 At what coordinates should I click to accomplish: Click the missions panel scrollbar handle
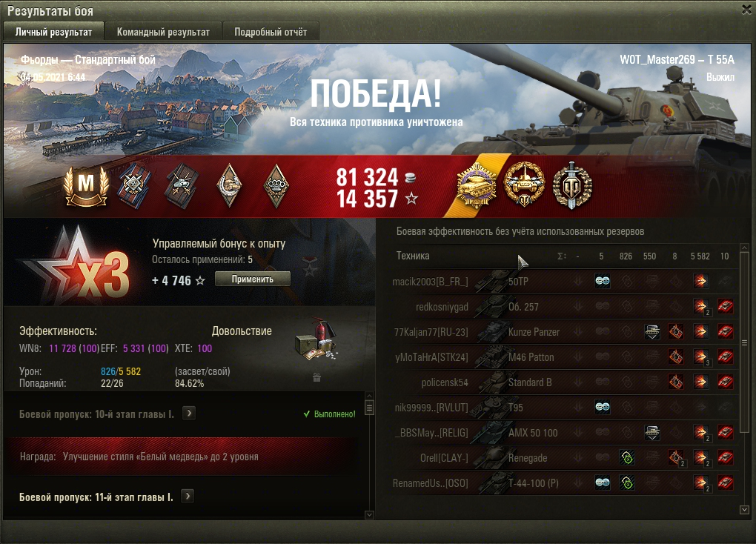click(x=369, y=408)
